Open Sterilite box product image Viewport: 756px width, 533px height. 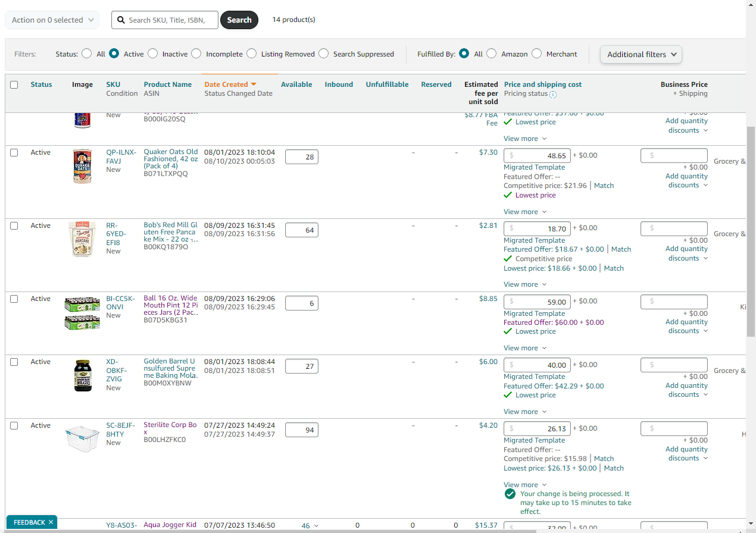[82, 439]
